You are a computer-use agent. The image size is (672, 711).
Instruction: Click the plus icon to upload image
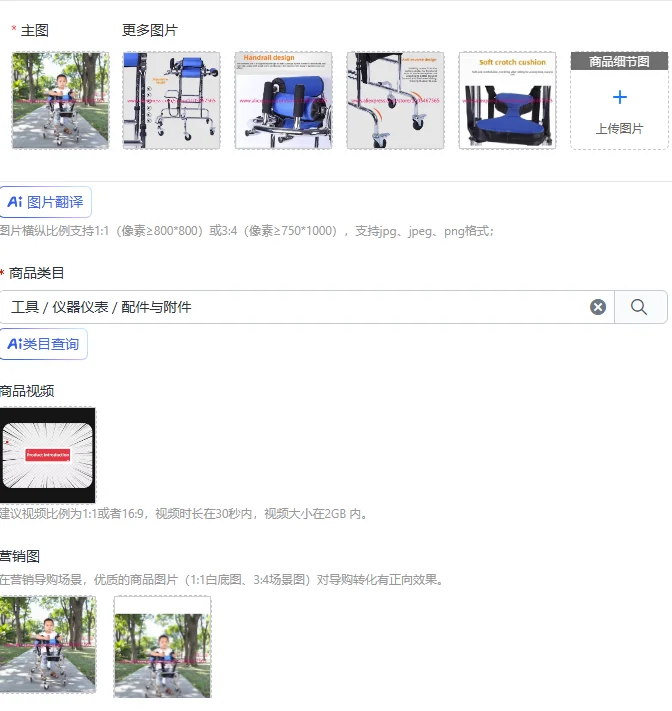click(x=619, y=97)
